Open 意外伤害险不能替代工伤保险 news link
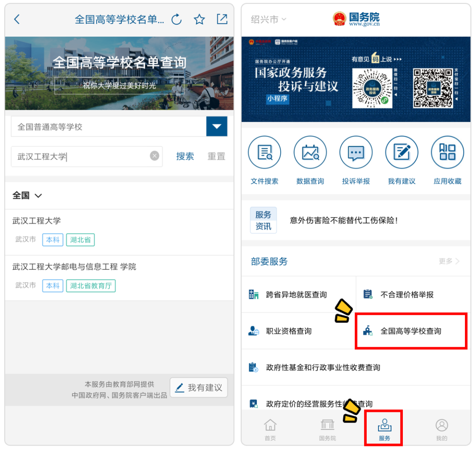Screen dimensions: 476x453 tap(344, 220)
